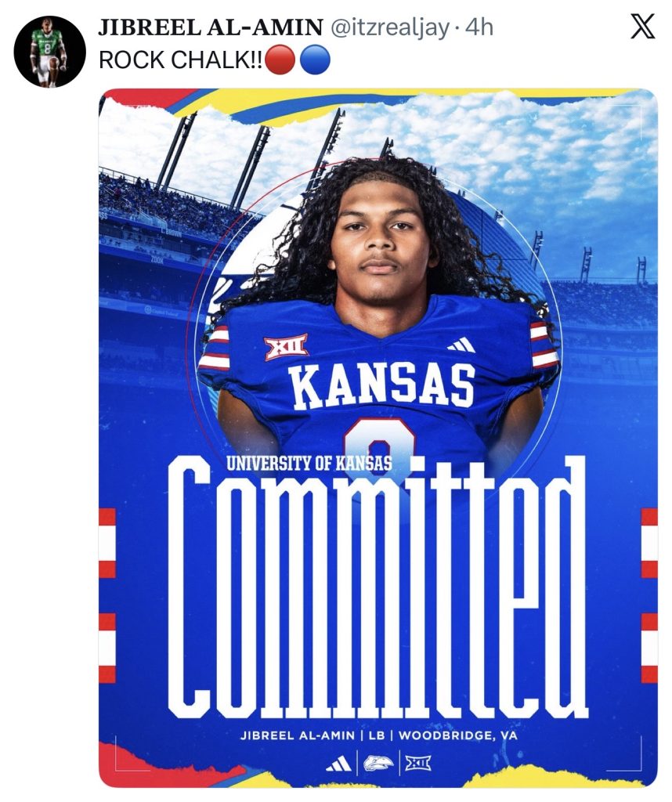Image resolution: width=672 pixels, height=802 pixels.
Task: Click JIBREEL AL-AMIN in the poster's bottom caption
Action: 297,736
